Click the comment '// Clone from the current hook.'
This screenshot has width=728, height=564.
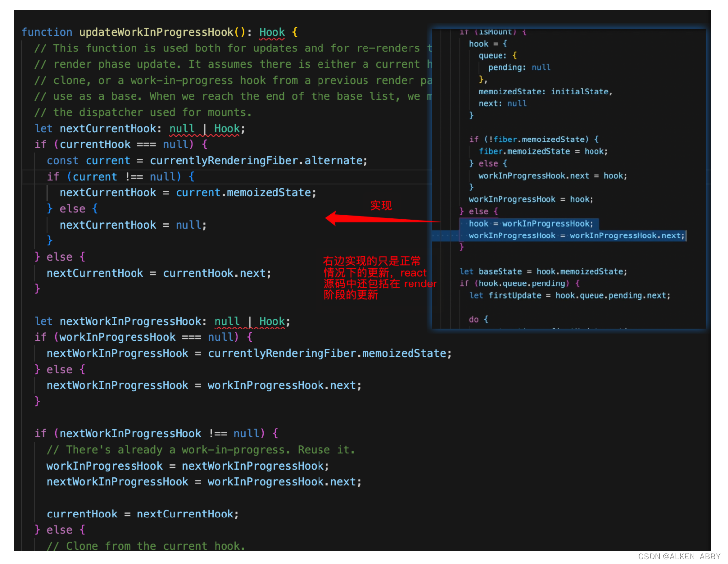click(146, 546)
